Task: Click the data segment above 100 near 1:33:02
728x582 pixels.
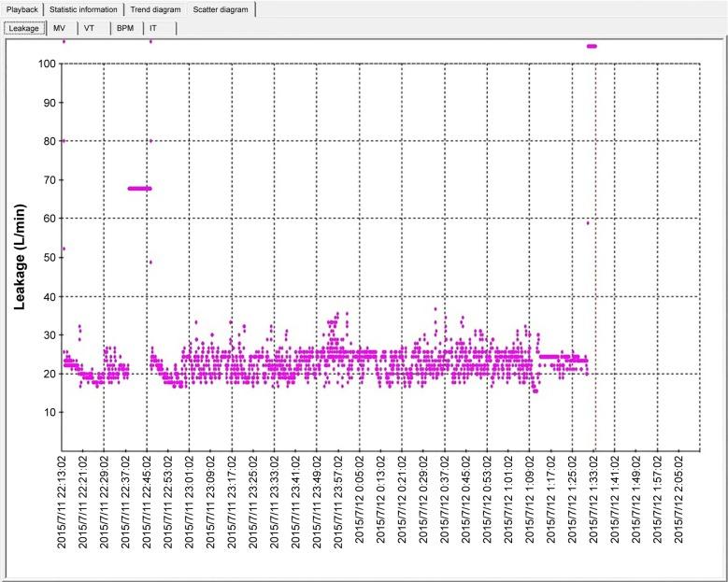Action: [591, 46]
